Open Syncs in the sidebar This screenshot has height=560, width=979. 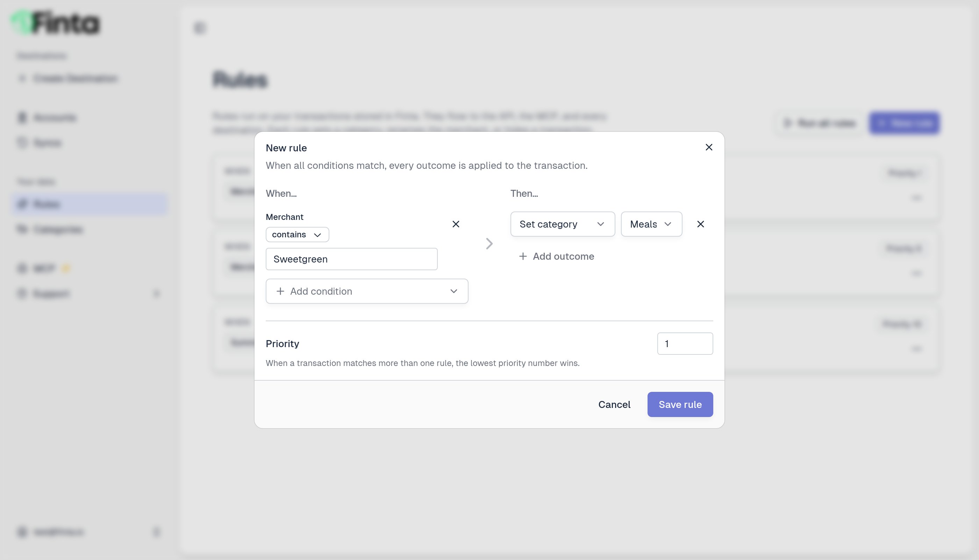click(x=90, y=143)
